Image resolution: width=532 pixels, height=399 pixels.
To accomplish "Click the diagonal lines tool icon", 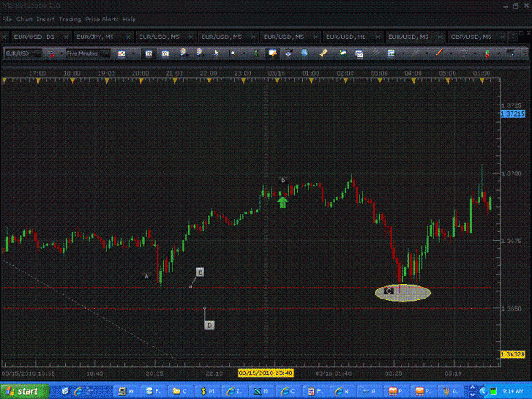I will (375, 54).
